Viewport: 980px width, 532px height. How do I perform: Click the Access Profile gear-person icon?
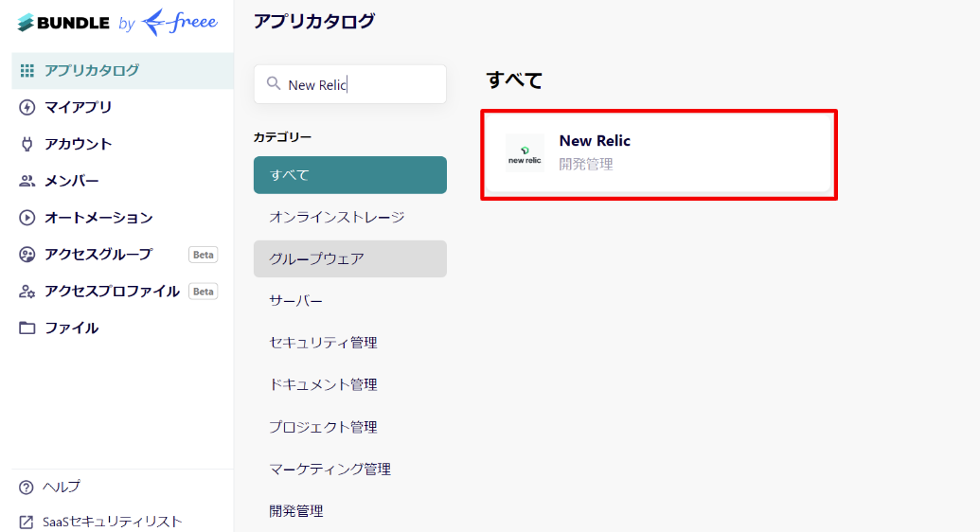tap(27, 292)
